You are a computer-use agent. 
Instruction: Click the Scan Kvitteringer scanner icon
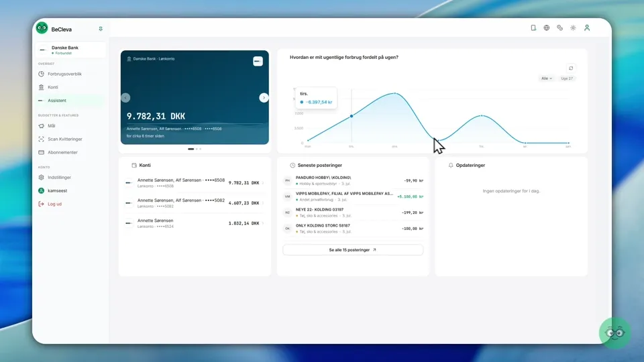[x=41, y=139]
